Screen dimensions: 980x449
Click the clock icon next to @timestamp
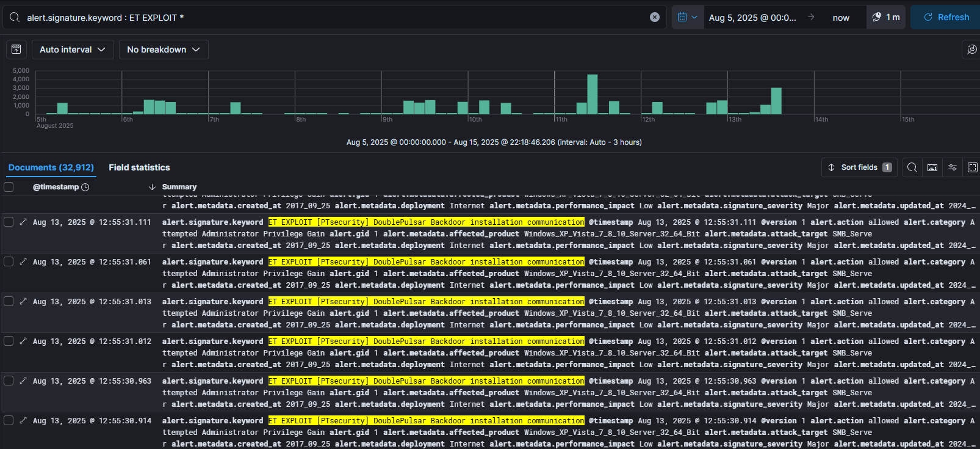tap(85, 187)
